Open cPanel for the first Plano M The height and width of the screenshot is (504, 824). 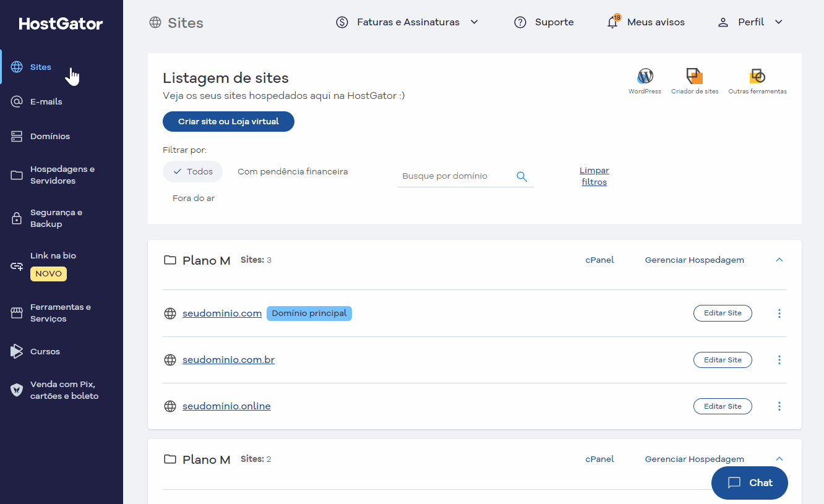(599, 260)
